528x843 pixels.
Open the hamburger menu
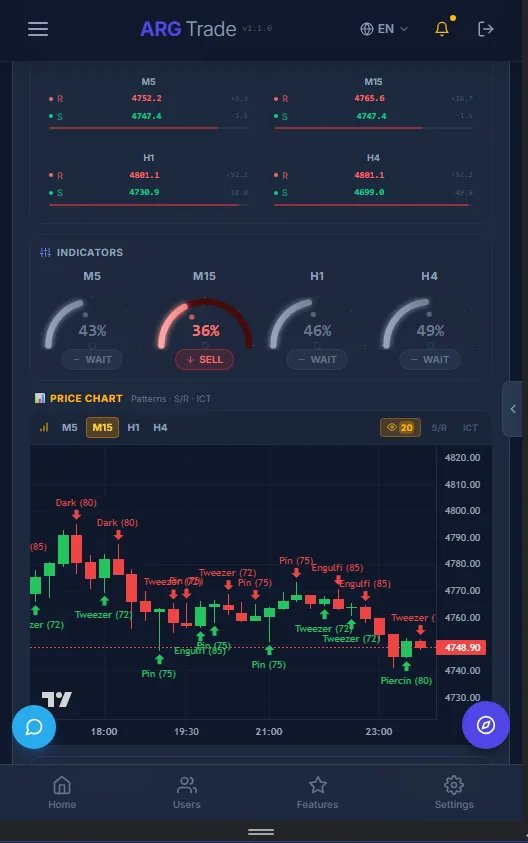[38, 29]
